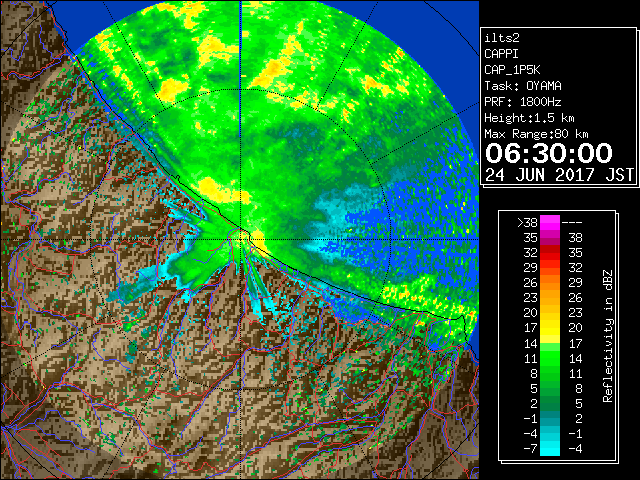Pick the yellow legend color swatch

click(550, 328)
